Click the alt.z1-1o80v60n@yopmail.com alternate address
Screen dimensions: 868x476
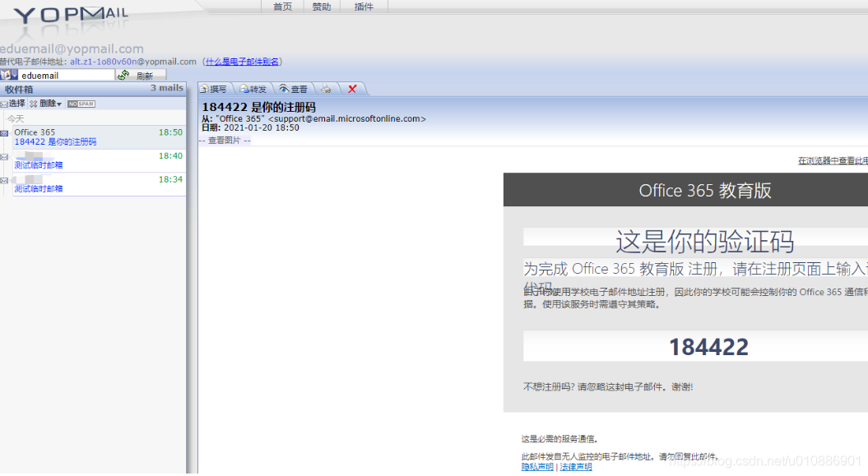pyautogui.click(x=132, y=62)
